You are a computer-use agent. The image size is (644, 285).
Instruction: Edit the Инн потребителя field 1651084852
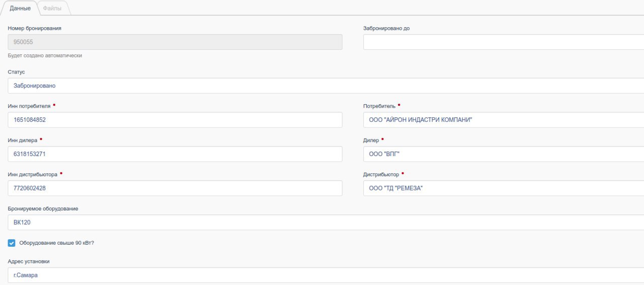click(175, 120)
